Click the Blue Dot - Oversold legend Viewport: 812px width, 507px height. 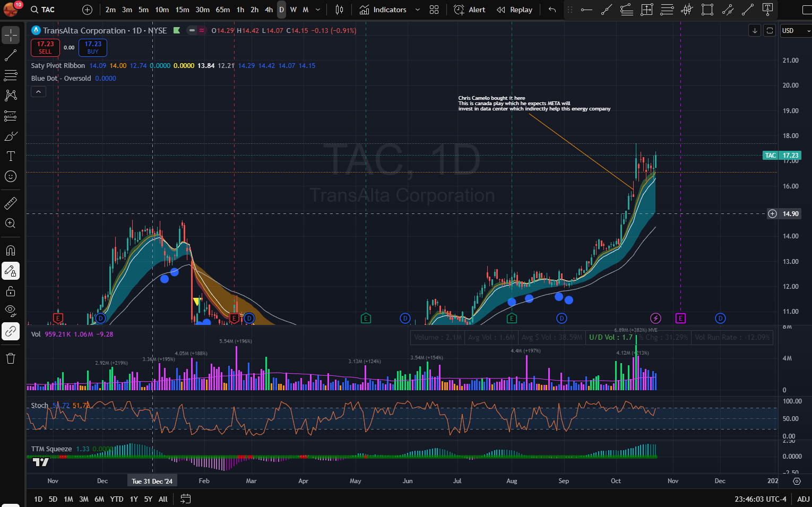point(61,79)
